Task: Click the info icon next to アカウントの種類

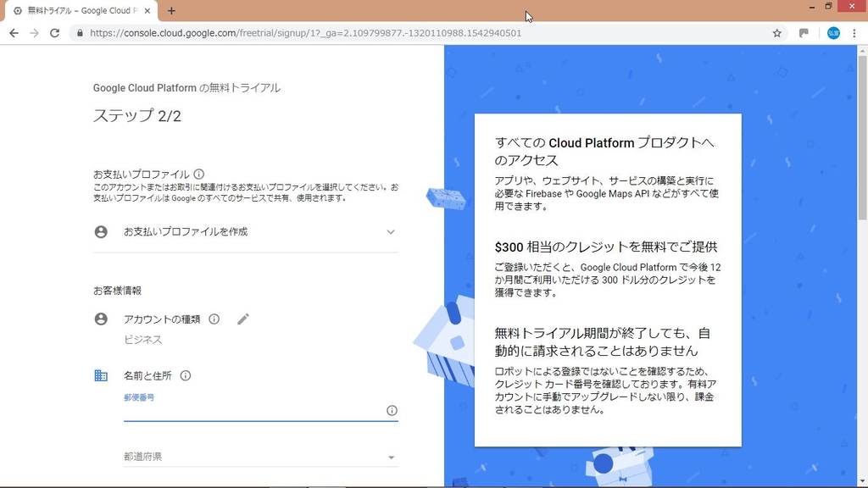Action: (x=214, y=319)
